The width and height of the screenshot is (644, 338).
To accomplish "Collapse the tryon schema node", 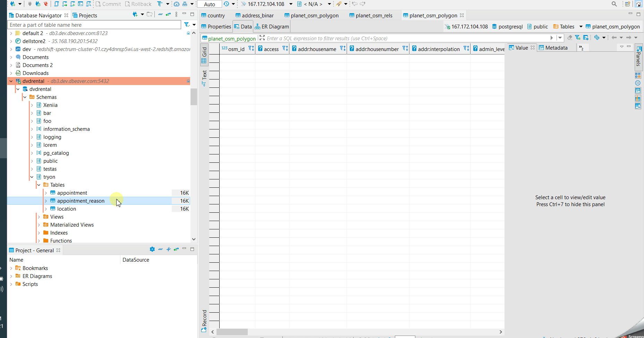I will point(32,177).
